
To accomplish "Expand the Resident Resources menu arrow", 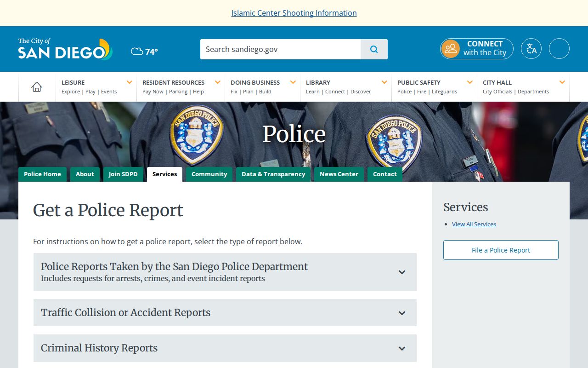I will 218,82.
